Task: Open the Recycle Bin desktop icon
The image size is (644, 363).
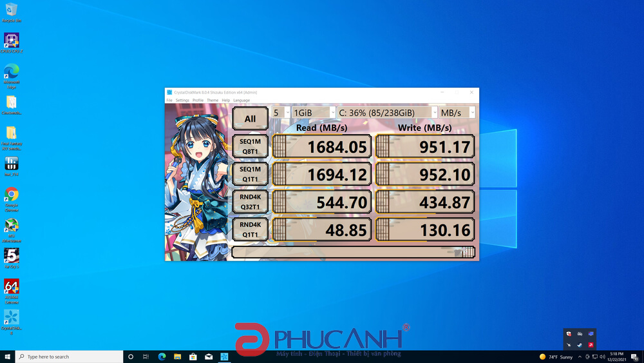Action: tap(12, 12)
